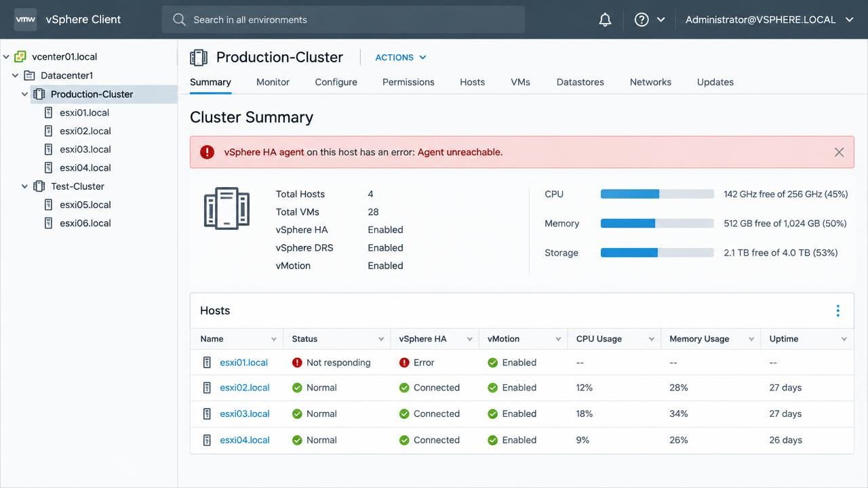Click the Storage usage progress bar
This screenshot has width=868, height=488.
(x=657, y=253)
